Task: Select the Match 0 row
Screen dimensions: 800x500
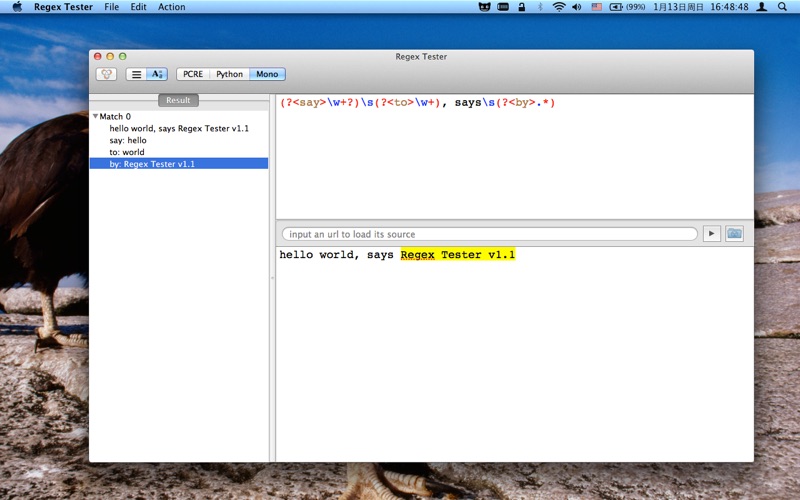Action: click(x=179, y=116)
